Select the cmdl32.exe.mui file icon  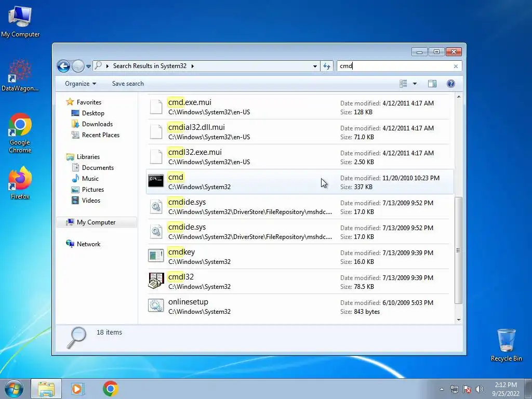(156, 156)
